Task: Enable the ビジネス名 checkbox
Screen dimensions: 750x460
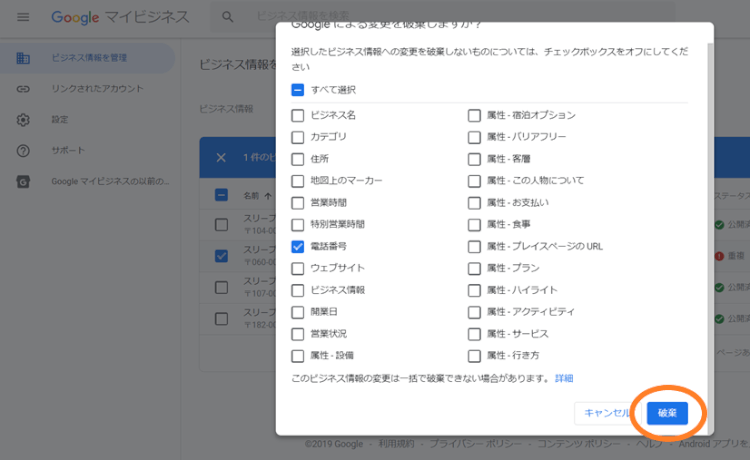Action: [298, 115]
